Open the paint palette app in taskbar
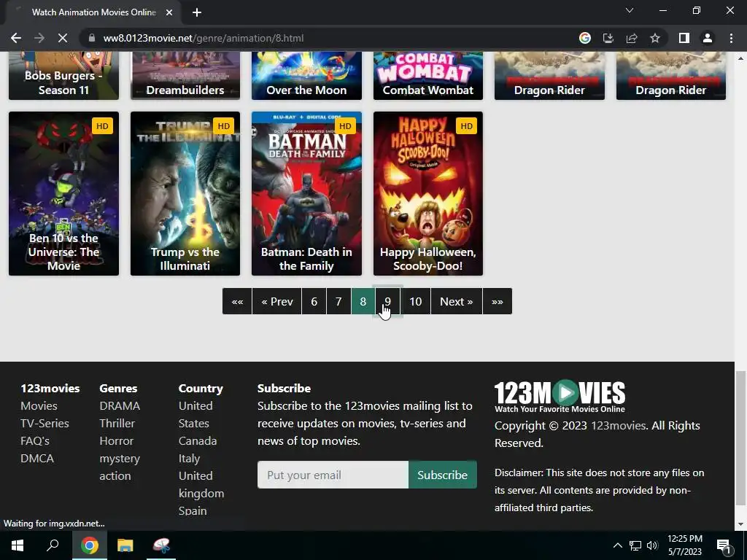Screen dimensions: 747x560 [161, 545]
